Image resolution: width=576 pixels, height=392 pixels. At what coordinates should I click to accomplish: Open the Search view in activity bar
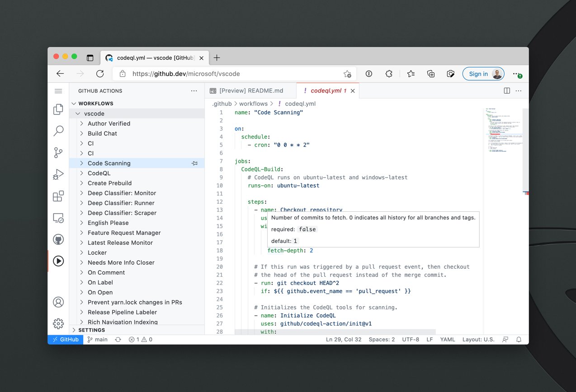58,131
